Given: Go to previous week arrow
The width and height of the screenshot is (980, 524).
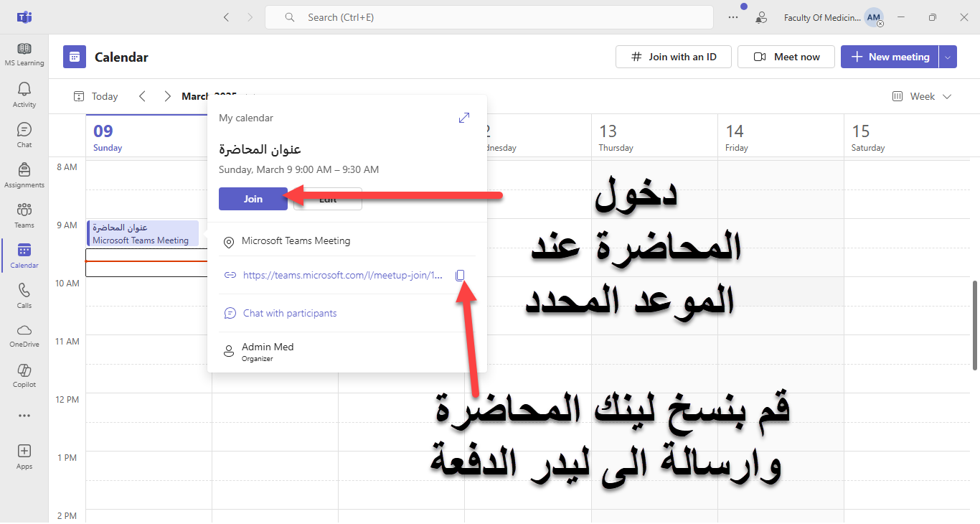Looking at the screenshot, I should tap(142, 96).
